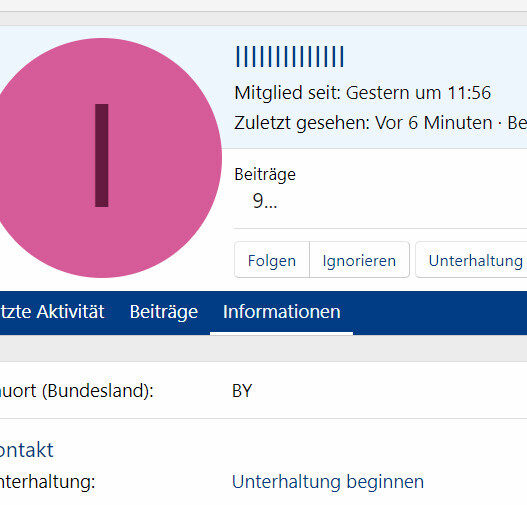This screenshot has width=527, height=505.
Task: Follow this member with the Folgen button
Action: (272, 260)
